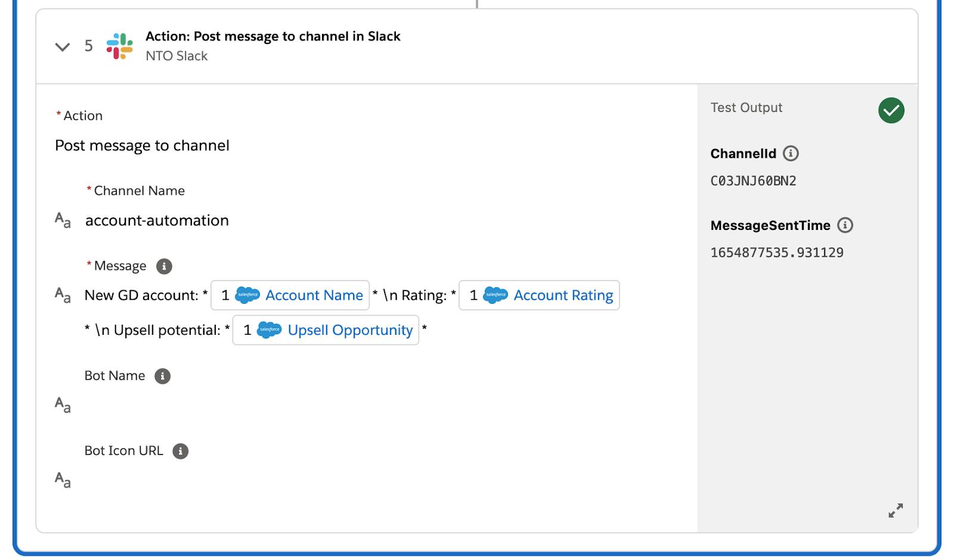Collapse step 5 with the chevron
This screenshot has width=954, height=560.
[63, 46]
